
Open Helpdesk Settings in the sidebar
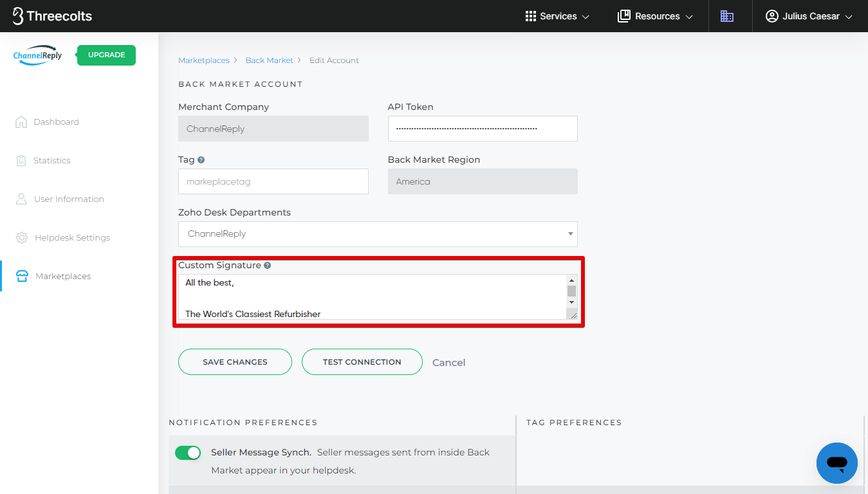[x=72, y=237]
